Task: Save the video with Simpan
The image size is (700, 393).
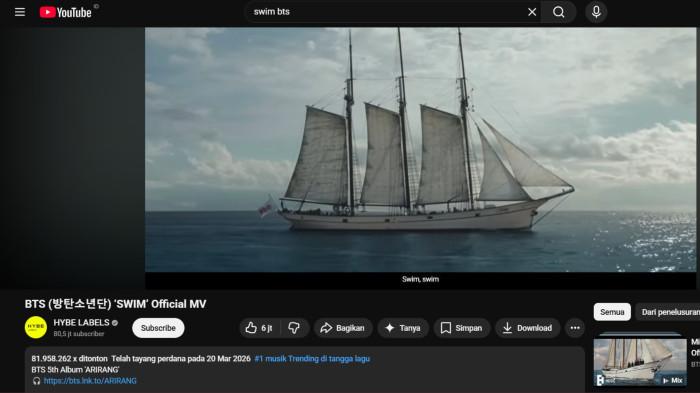Action: coord(461,328)
